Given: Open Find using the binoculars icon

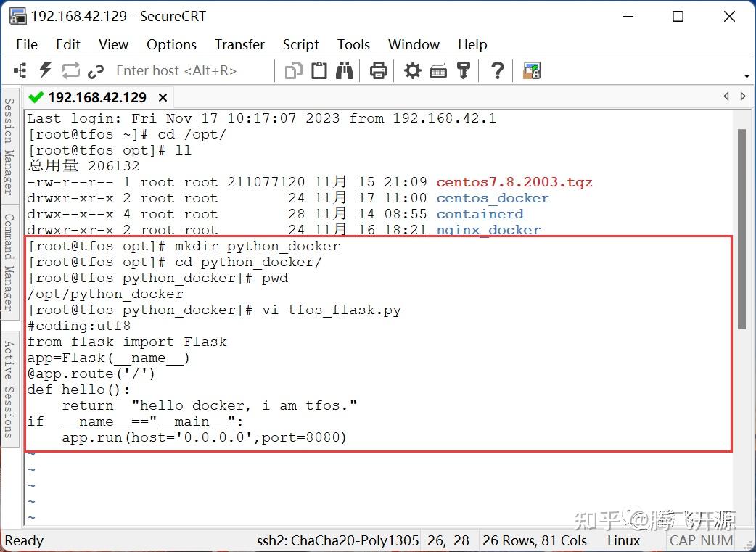Looking at the screenshot, I should [x=345, y=70].
